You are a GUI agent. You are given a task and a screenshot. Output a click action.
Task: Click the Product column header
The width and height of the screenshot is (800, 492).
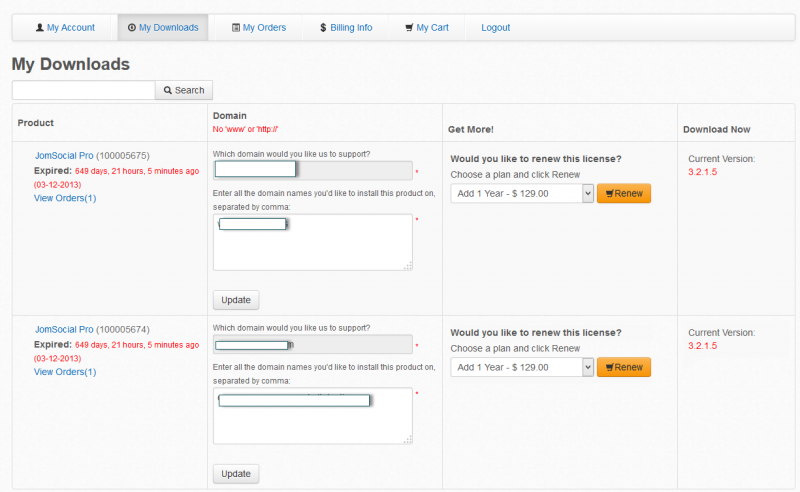[36, 123]
